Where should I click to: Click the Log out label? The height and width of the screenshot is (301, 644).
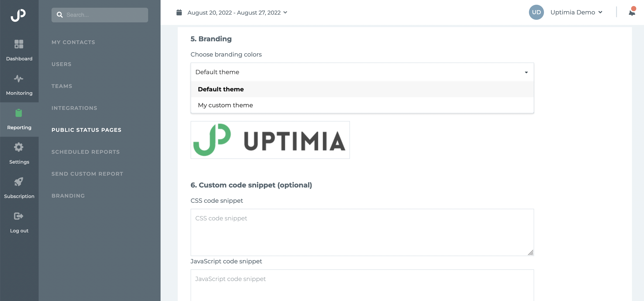tap(19, 231)
